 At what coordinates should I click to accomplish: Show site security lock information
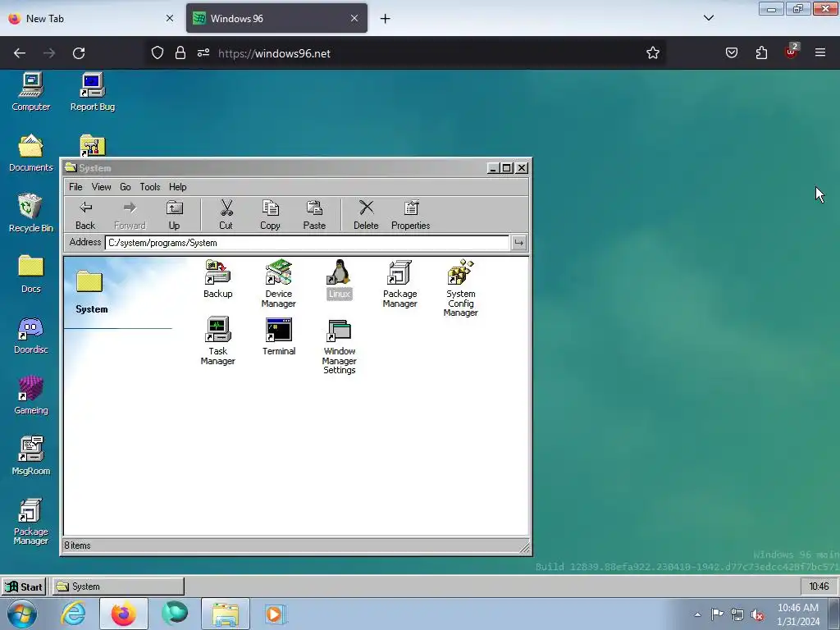180,53
